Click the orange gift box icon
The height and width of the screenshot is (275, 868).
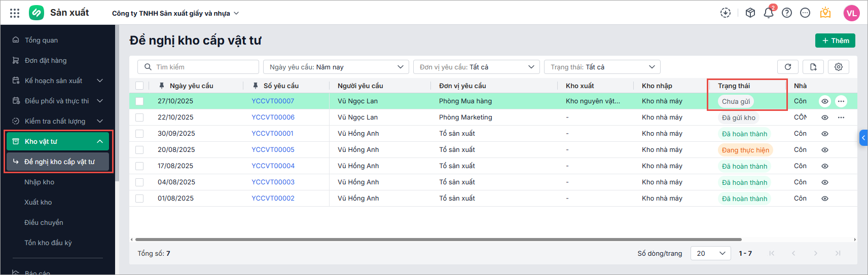825,13
